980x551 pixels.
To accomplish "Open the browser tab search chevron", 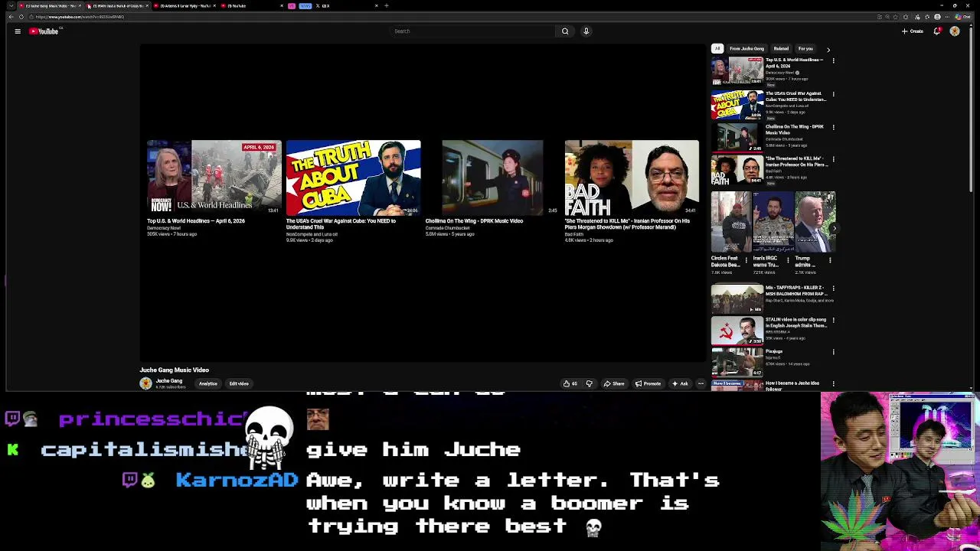I will coord(10,5).
